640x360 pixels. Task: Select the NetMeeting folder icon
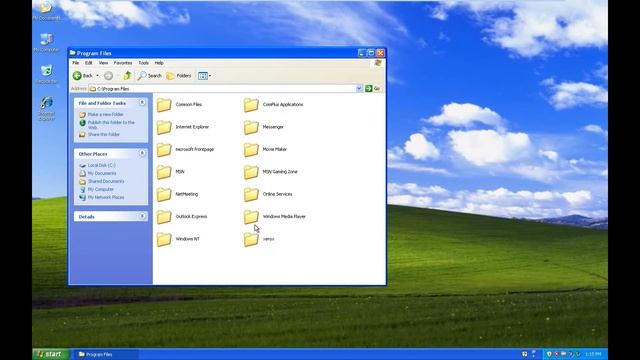point(164,195)
